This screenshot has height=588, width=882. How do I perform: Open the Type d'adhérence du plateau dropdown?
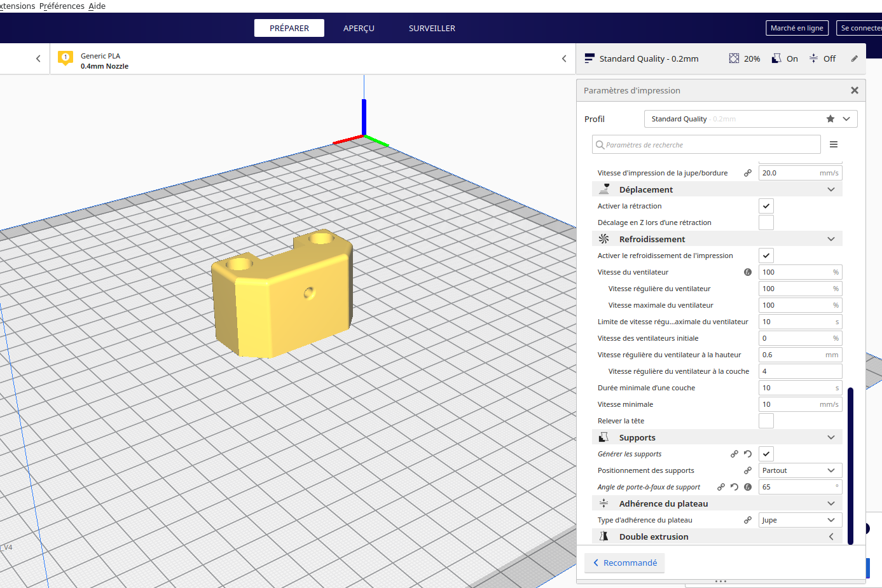(801, 520)
